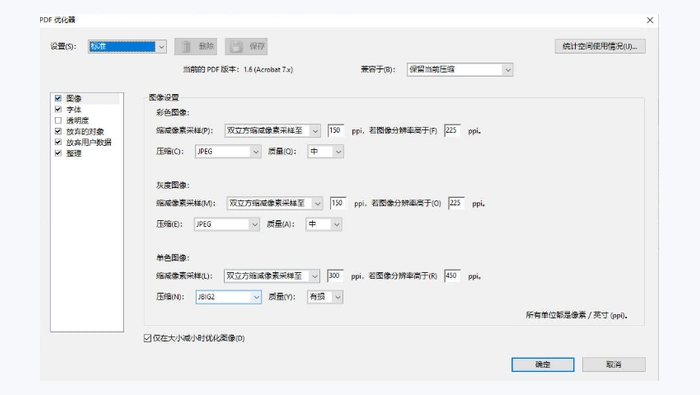Click color image 150 ppi input field
The image size is (700, 395).
click(x=336, y=131)
